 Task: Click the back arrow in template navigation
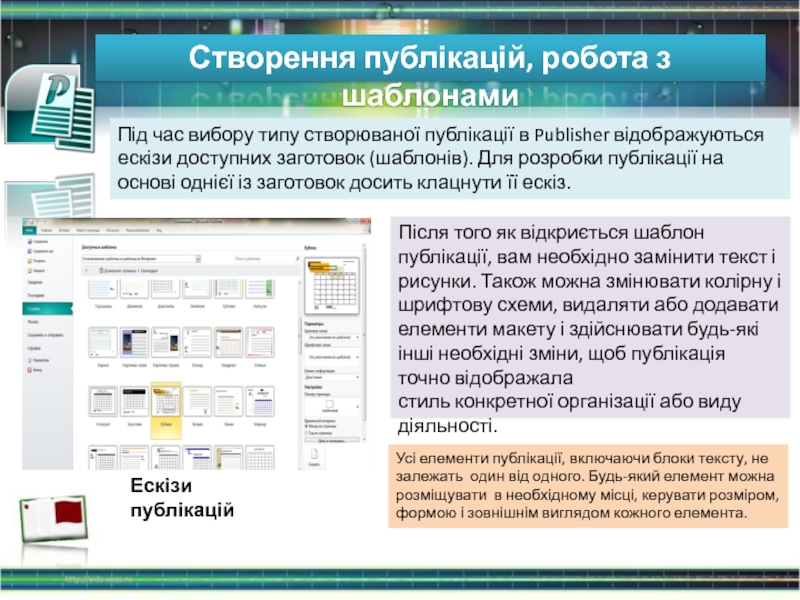[86, 270]
